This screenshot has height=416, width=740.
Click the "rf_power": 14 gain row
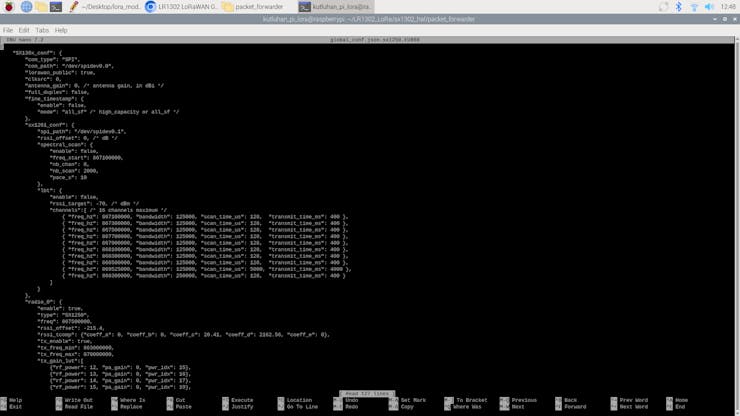[120, 381]
